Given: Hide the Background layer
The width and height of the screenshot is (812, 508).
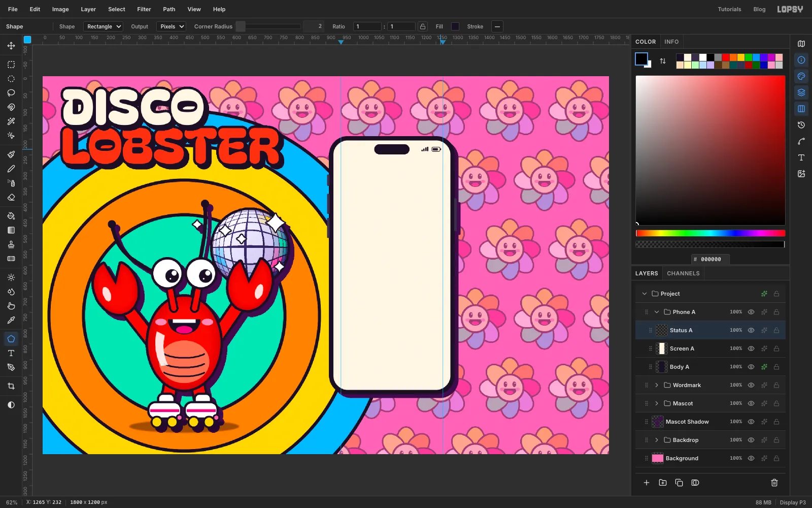Looking at the screenshot, I should point(751,458).
